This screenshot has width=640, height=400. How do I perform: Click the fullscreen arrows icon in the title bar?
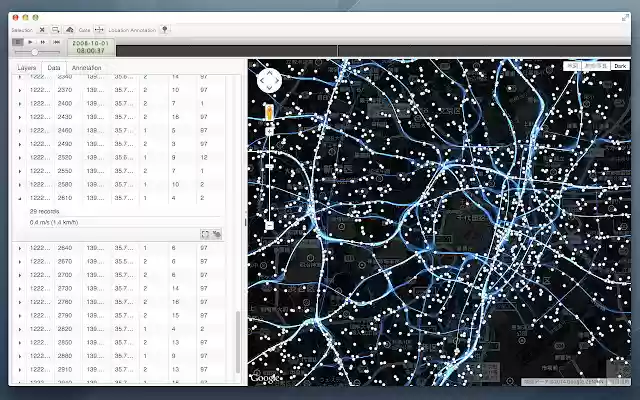[625, 18]
